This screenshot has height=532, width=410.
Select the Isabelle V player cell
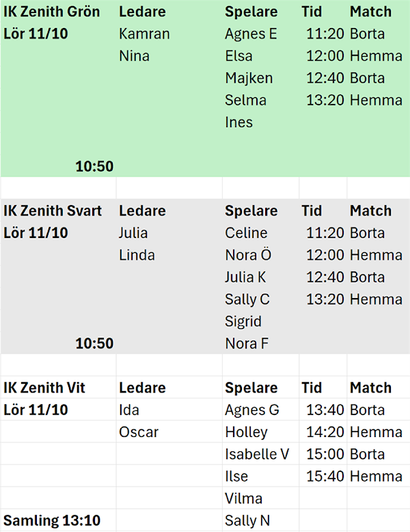tap(257, 454)
